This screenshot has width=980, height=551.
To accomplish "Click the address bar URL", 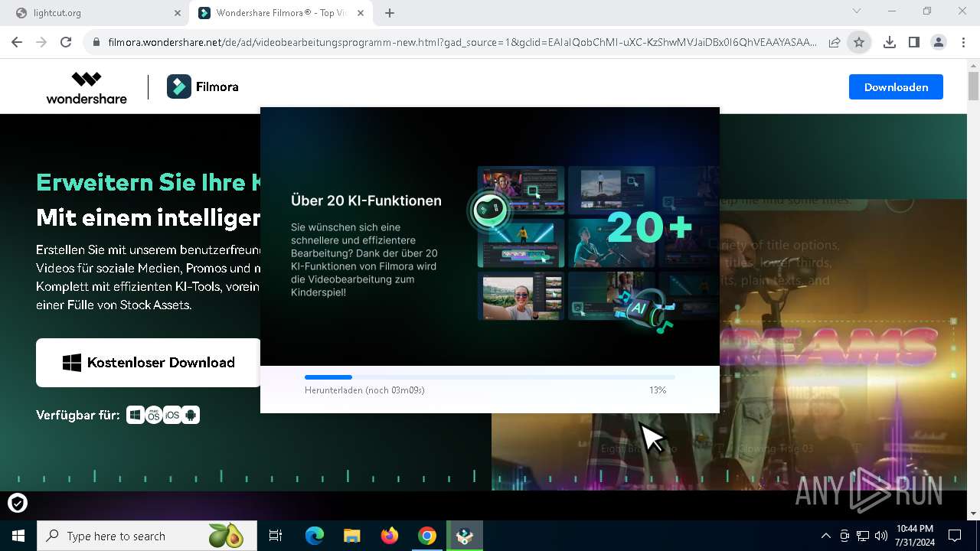I will pyautogui.click(x=462, y=43).
